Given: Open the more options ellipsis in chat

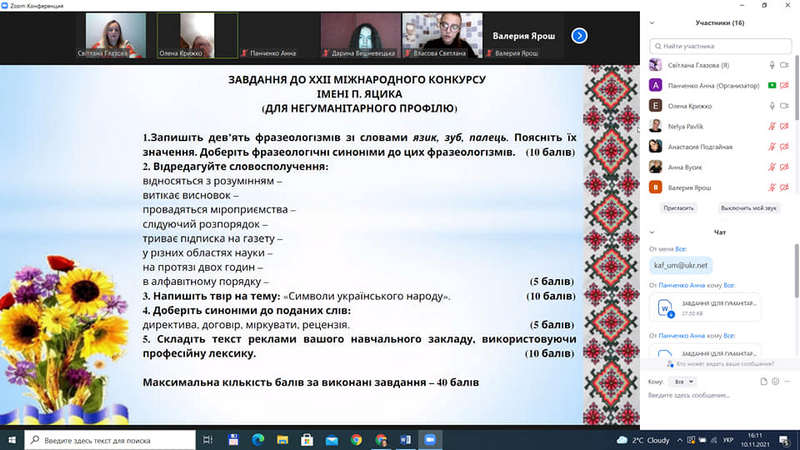Looking at the screenshot, I should coord(785,381).
